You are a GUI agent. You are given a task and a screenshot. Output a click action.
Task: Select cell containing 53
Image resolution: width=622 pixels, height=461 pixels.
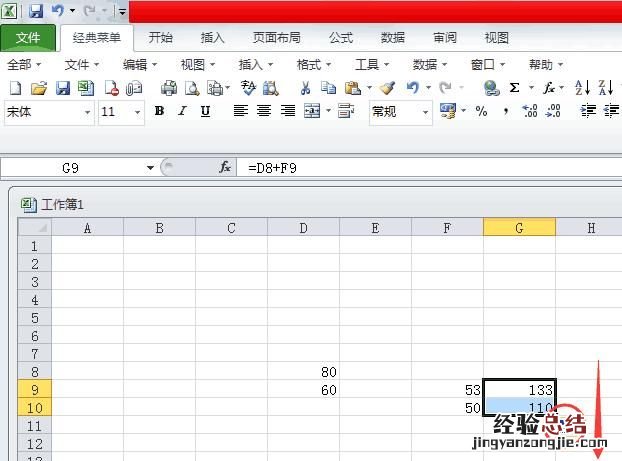(x=447, y=390)
